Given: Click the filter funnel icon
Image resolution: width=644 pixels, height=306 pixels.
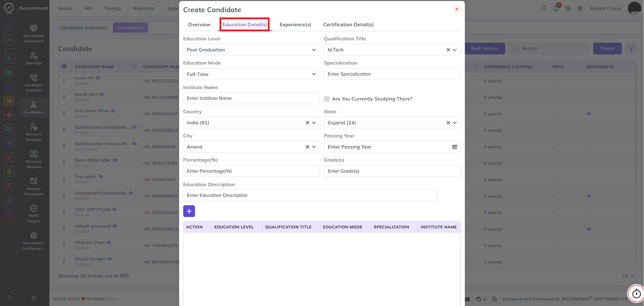Looking at the screenshot, I should (631, 49).
